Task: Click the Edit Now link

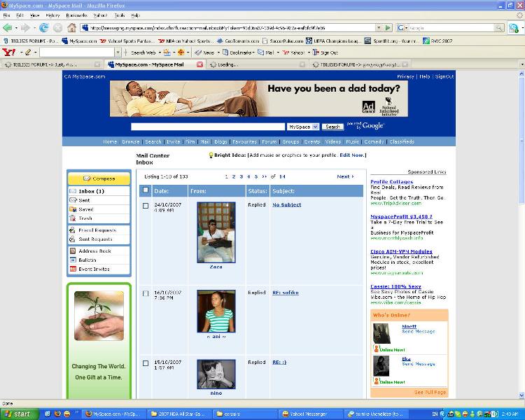Action: [x=352, y=155]
